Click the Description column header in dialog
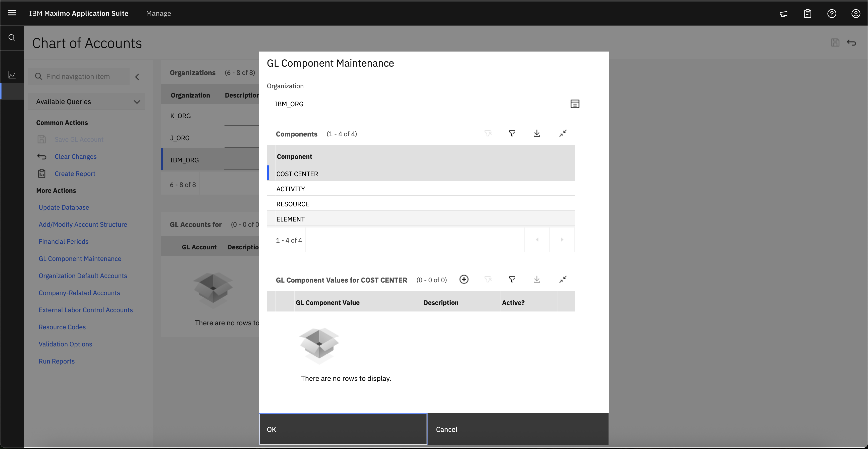This screenshot has height=449, width=868. click(x=441, y=303)
